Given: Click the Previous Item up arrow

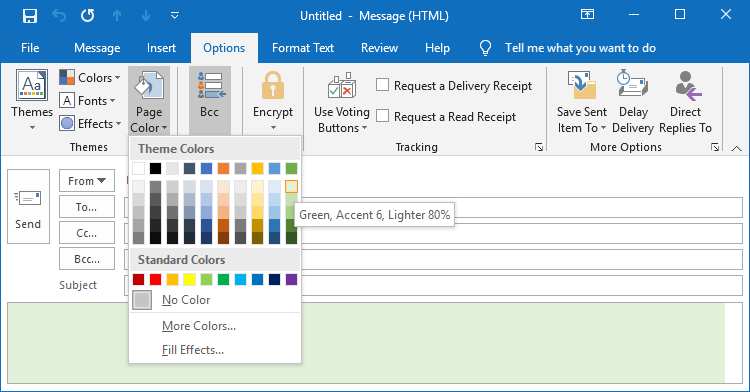Looking at the screenshot, I should point(117,16).
